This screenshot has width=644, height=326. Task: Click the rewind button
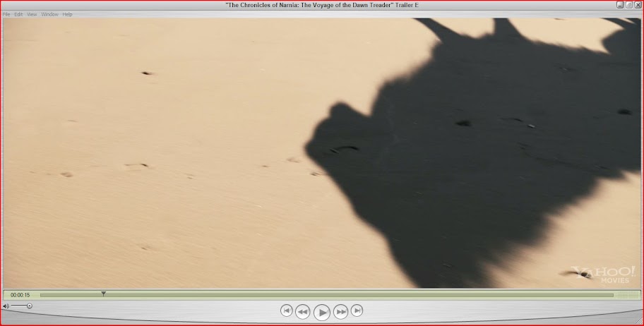(x=303, y=312)
